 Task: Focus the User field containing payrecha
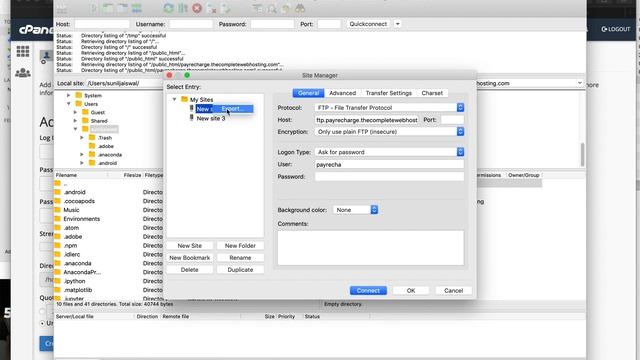pyautogui.click(x=389, y=164)
